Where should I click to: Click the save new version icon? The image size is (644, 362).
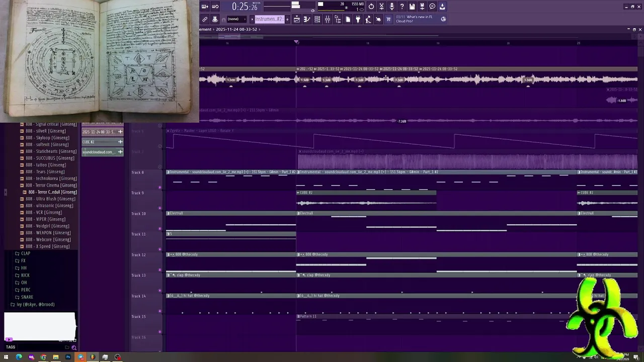click(x=422, y=7)
